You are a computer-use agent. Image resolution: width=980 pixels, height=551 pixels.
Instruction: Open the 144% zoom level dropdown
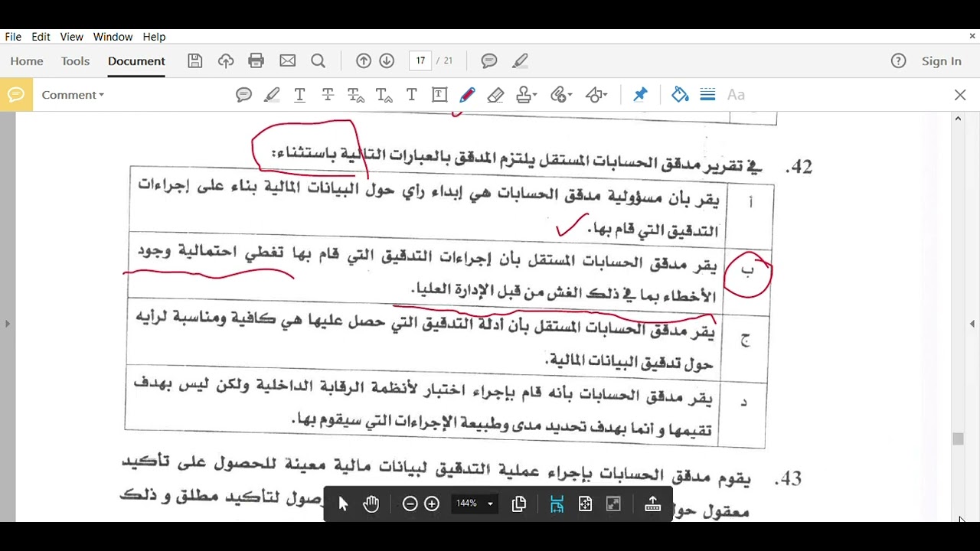pos(475,504)
